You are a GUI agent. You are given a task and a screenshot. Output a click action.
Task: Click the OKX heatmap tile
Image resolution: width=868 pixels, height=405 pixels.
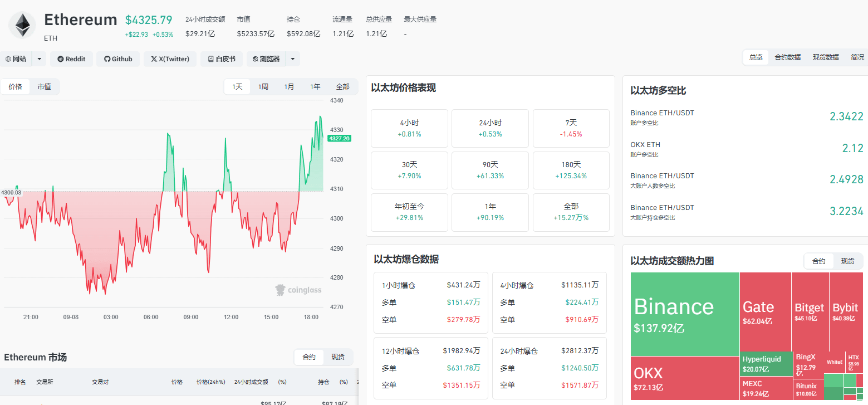[x=685, y=378]
